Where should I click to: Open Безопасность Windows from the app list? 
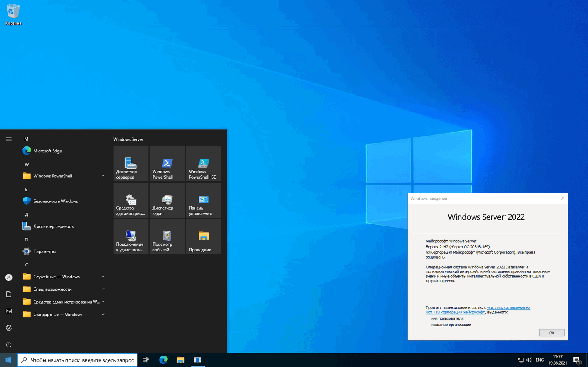[x=56, y=201]
